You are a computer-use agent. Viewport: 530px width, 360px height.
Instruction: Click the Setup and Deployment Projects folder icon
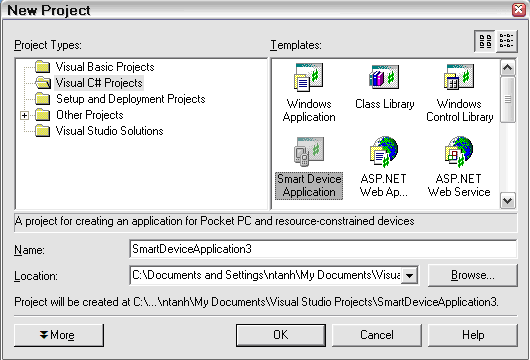pyautogui.click(x=43, y=99)
